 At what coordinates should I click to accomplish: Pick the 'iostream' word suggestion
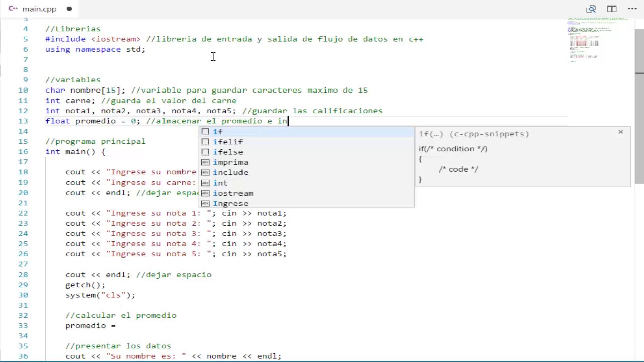click(307, 193)
